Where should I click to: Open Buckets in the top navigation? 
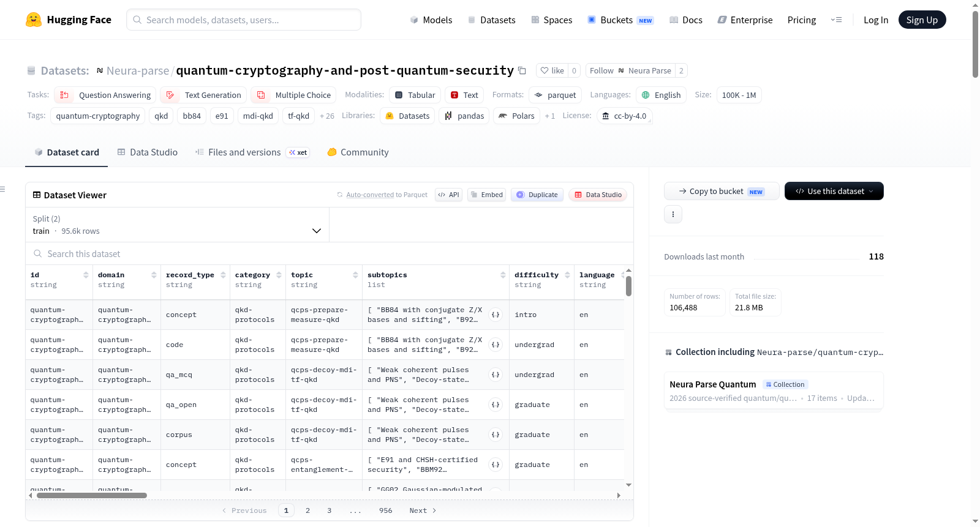pyautogui.click(x=620, y=20)
